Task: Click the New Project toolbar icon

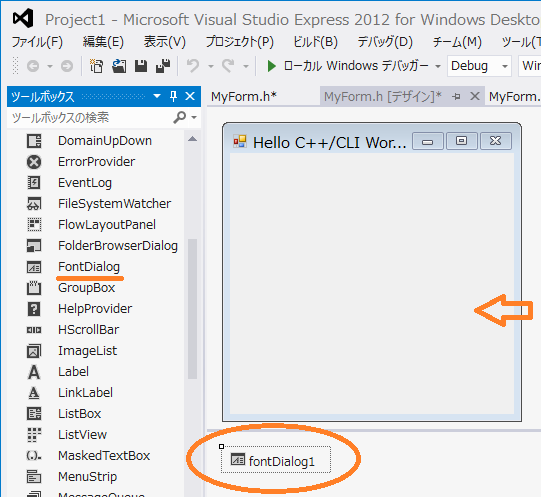Action: (x=96, y=66)
